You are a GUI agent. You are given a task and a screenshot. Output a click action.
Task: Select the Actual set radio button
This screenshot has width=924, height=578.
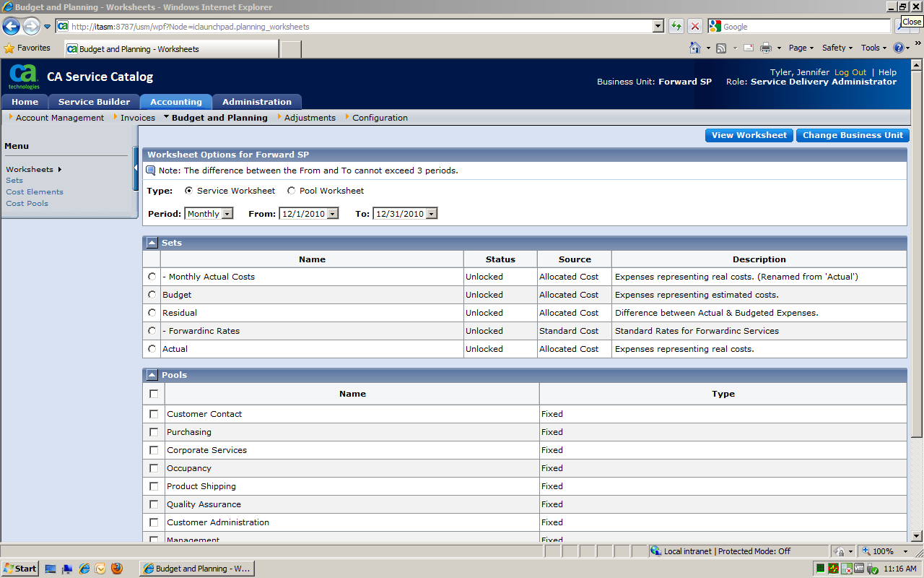click(x=152, y=349)
